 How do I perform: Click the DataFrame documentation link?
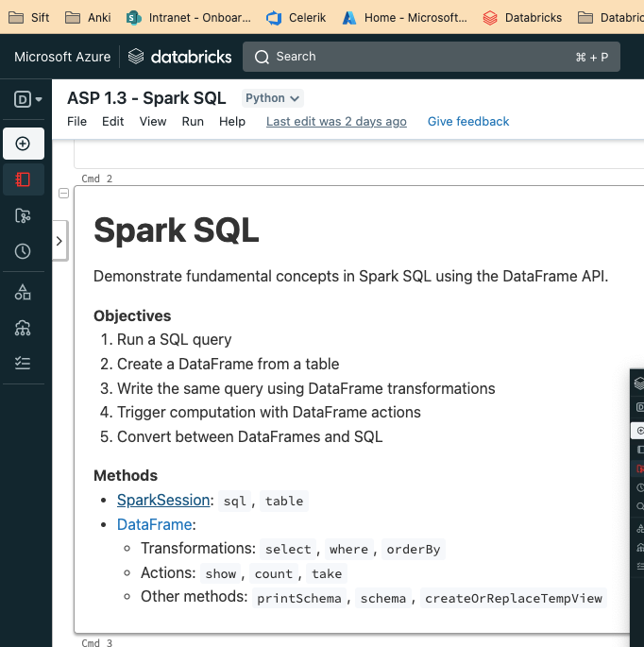(154, 524)
